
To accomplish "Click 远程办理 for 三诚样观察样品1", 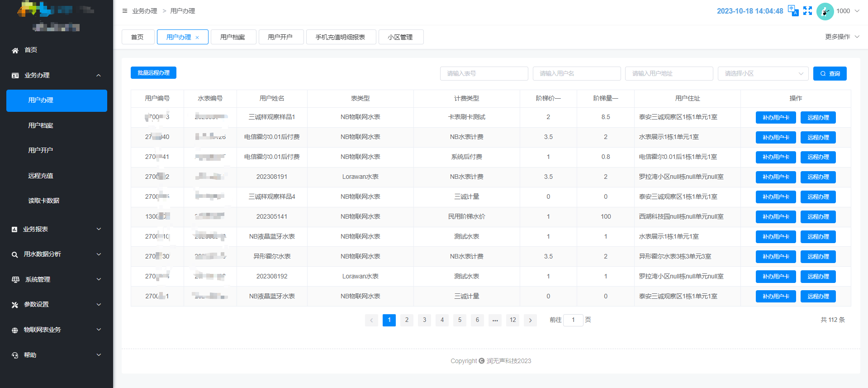I will 818,118.
